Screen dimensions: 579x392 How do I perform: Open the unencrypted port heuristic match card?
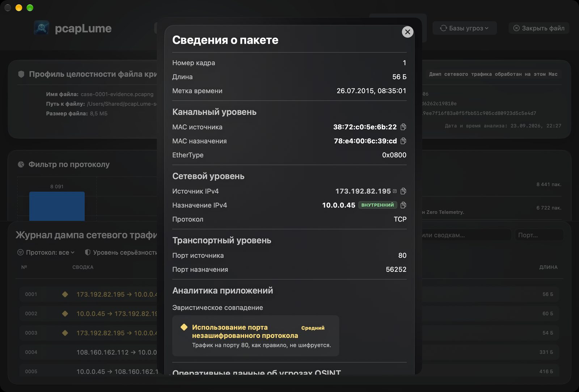point(255,336)
